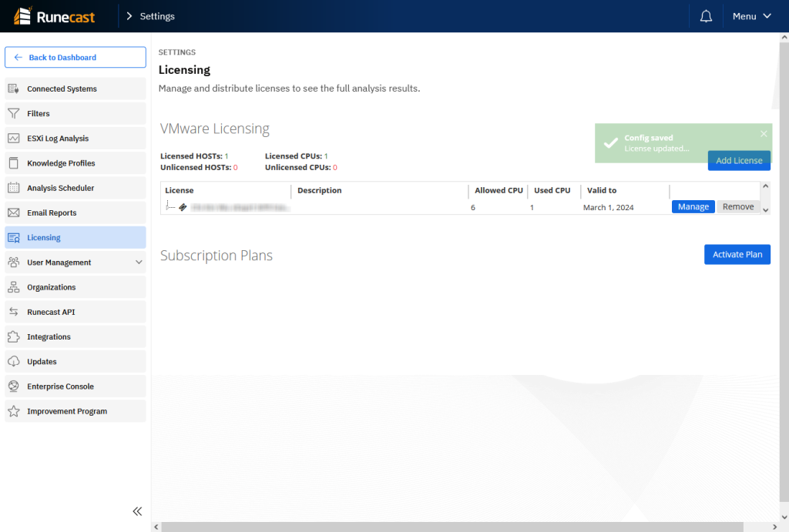The image size is (789, 532).
Task: Open Connected Systems settings
Action: click(x=76, y=89)
